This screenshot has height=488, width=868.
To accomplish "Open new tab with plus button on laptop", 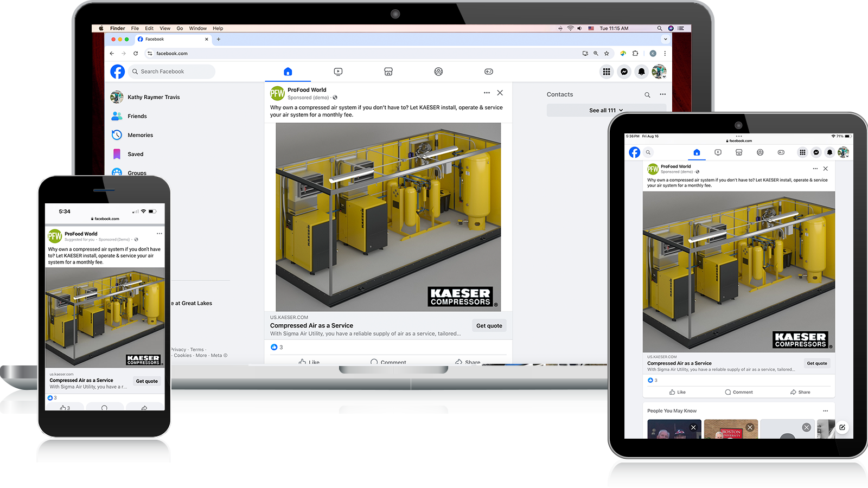I will coord(219,39).
